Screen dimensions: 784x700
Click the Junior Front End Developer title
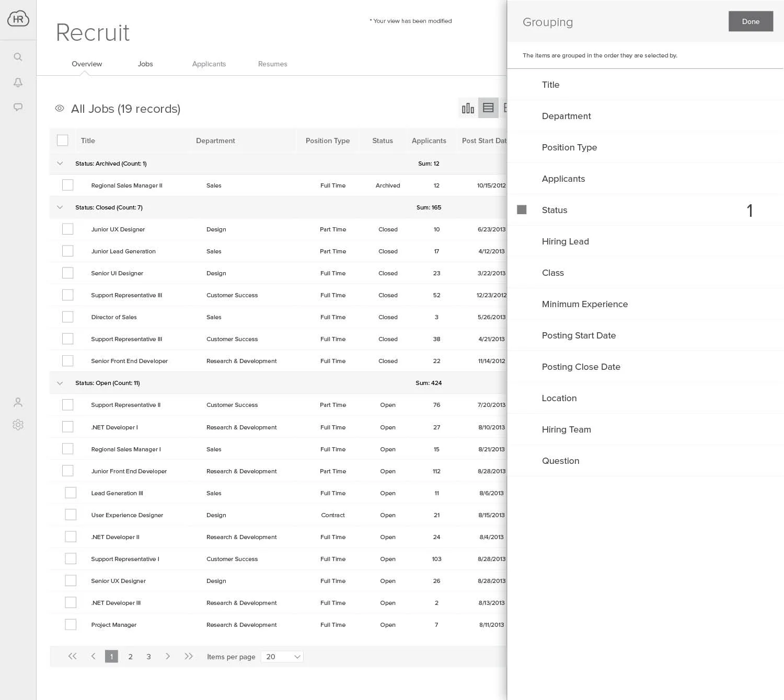click(x=129, y=471)
